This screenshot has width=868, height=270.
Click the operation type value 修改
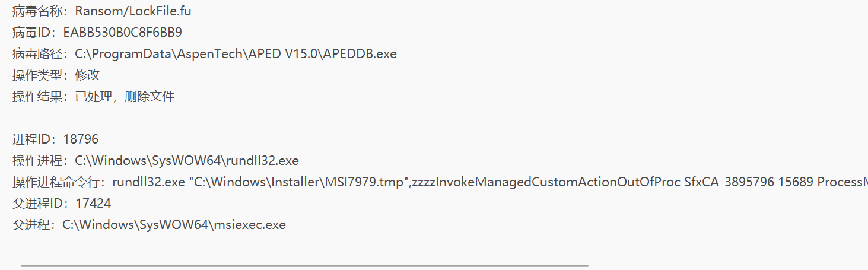pyautogui.click(x=87, y=75)
